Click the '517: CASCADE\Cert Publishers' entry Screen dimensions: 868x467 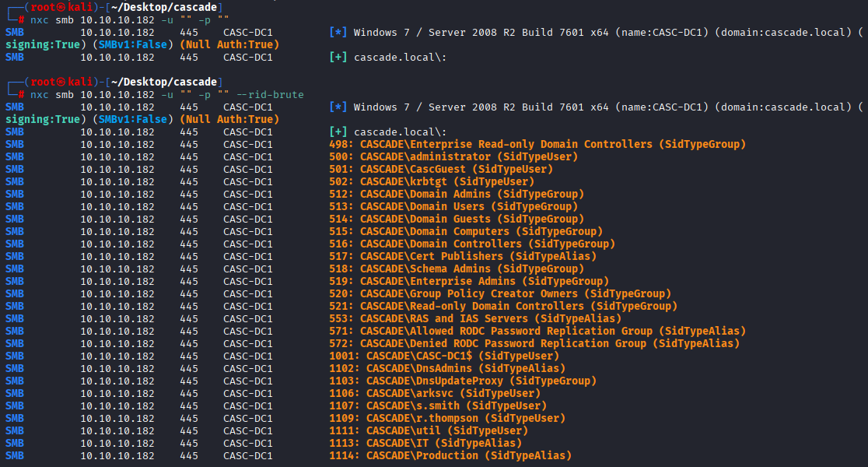(463, 257)
